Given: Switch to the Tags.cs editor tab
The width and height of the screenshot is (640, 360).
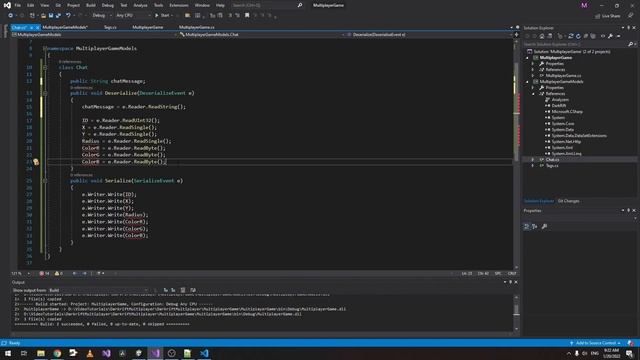Looking at the screenshot, I should click(x=110, y=27).
